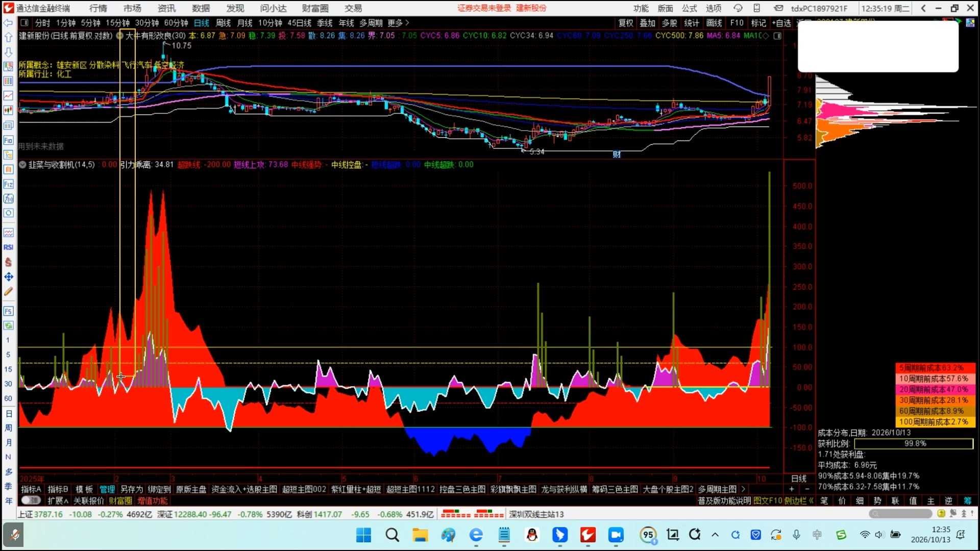Image resolution: width=980 pixels, height=551 pixels.
Task: Click the down arrow icon in left sidebar
Action: [8, 52]
